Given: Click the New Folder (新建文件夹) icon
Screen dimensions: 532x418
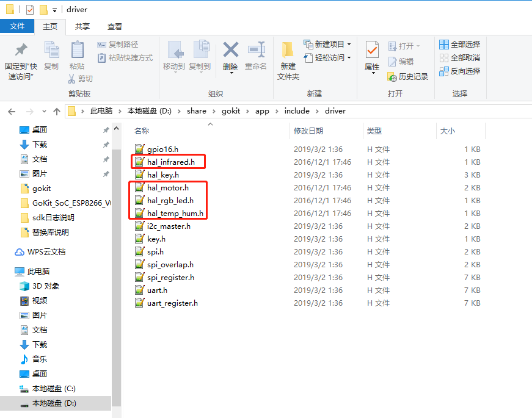Looking at the screenshot, I should [288, 50].
